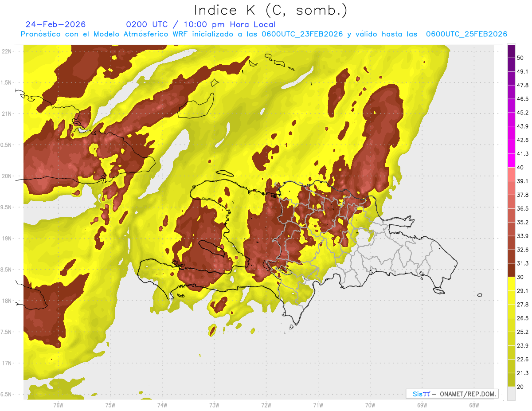The width and height of the screenshot is (532, 411).
Task: Click the "22N" latitude label
Action: [7, 51]
